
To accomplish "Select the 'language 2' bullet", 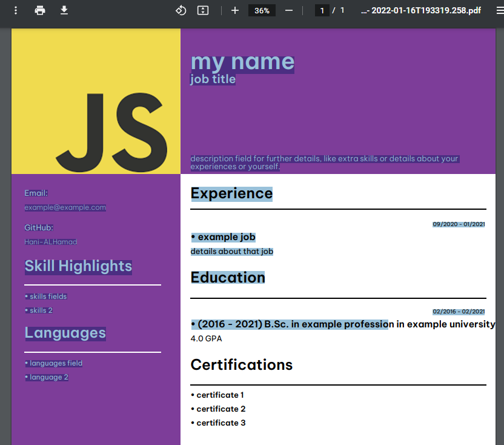I will pyautogui.click(x=47, y=377).
